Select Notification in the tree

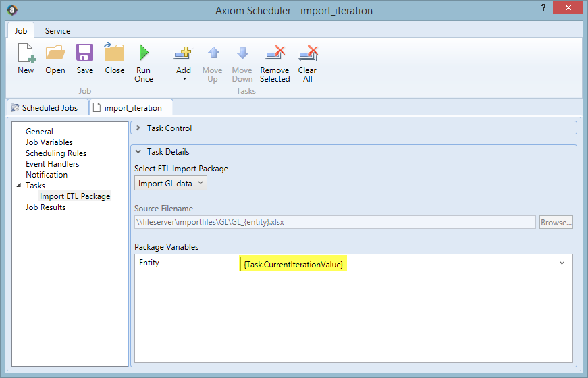click(47, 174)
